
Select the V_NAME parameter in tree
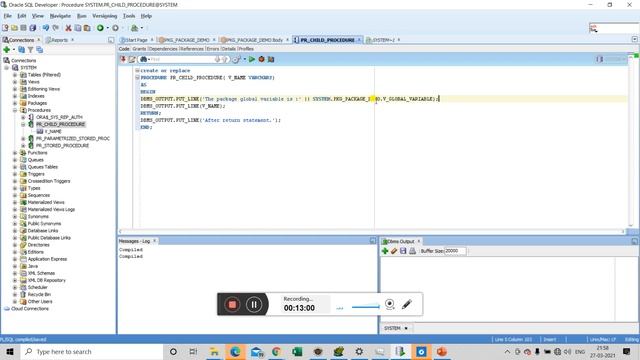(x=53, y=131)
